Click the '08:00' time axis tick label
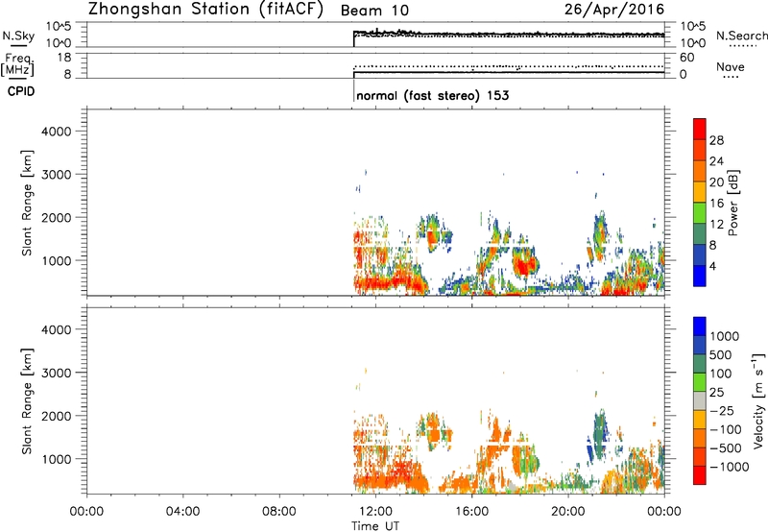 coord(279,512)
